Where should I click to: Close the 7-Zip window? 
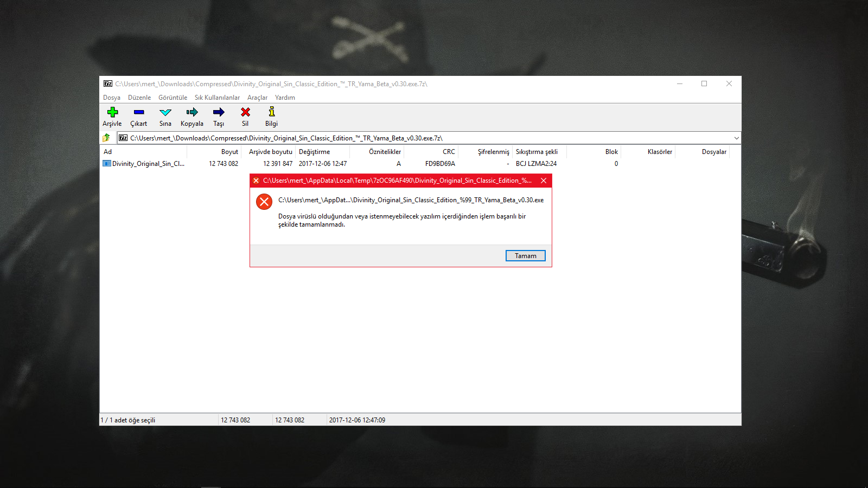(729, 84)
